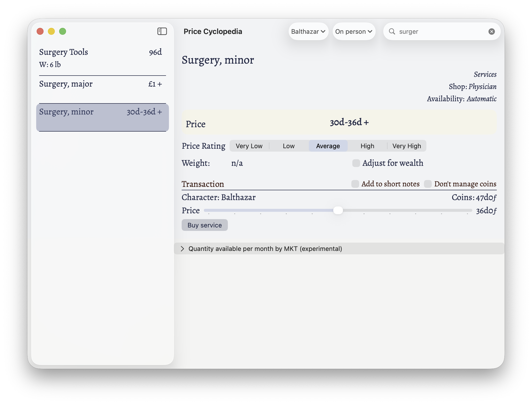Screen dimensions: 532x405
Task: Click the Buy service button
Action: coord(205,225)
